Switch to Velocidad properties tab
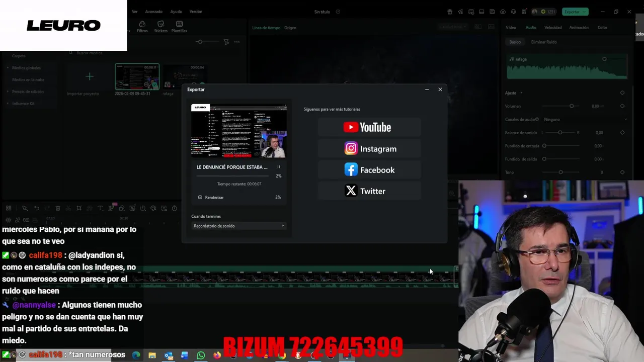The height and width of the screenshot is (362, 644). click(x=553, y=28)
